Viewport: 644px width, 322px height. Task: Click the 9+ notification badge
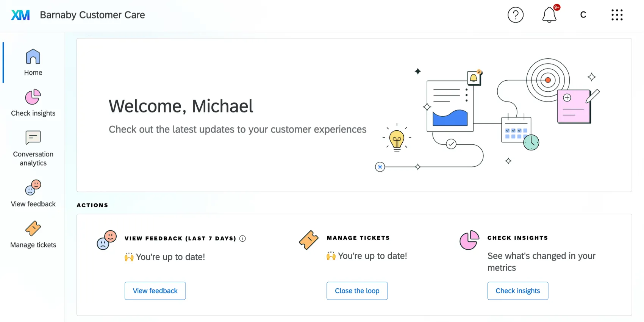(x=556, y=7)
